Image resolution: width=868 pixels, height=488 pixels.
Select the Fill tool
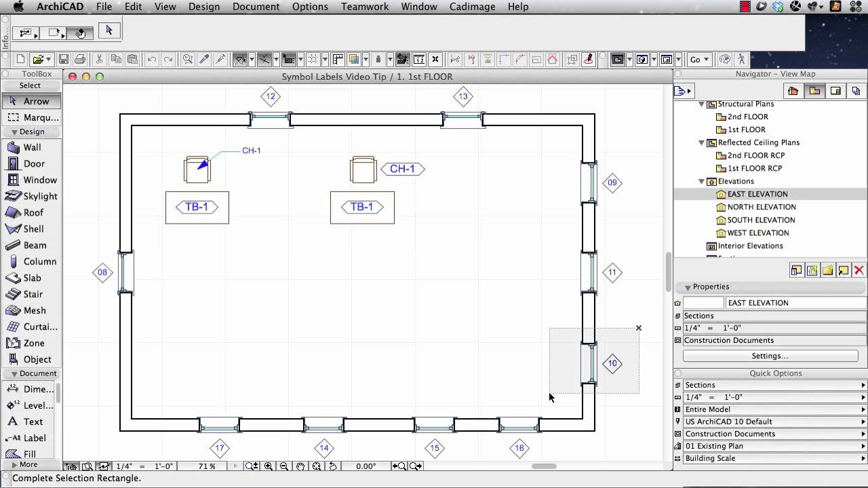pyautogui.click(x=30, y=454)
